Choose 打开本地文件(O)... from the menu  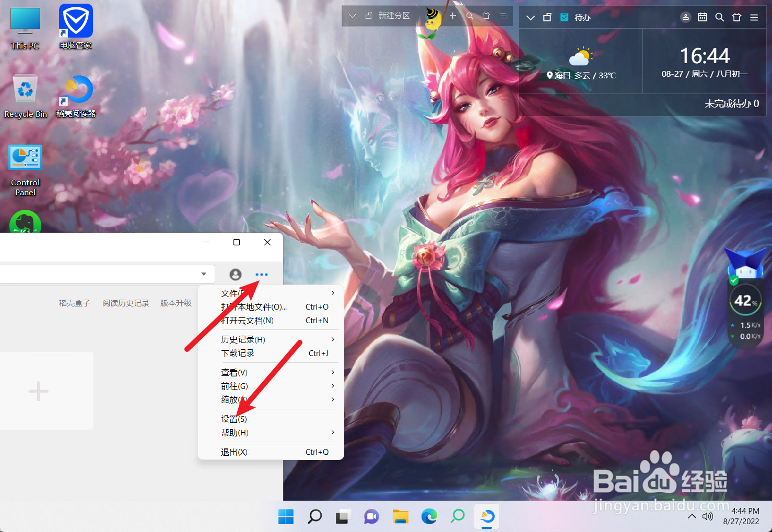tap(271, 306)
